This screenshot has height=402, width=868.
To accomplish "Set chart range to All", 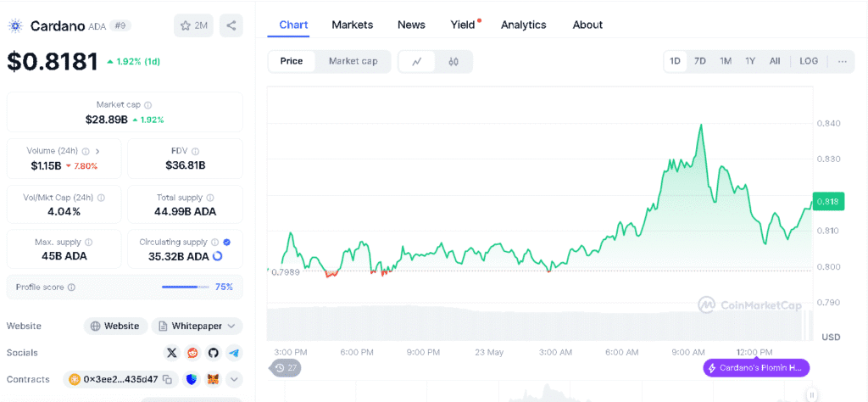I will pyautogui.click(x=775, y=61).
